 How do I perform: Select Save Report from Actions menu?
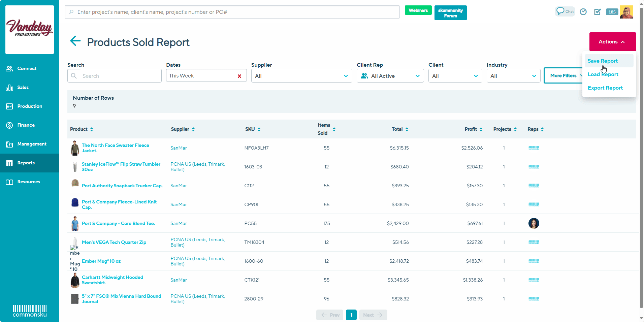click(x=603, y=61)
